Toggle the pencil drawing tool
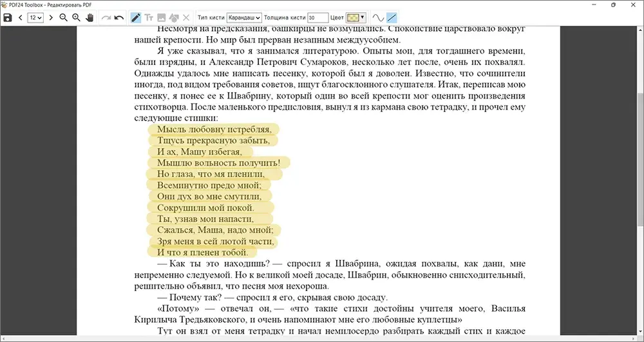The image size is (644, 342). point(135,17)
